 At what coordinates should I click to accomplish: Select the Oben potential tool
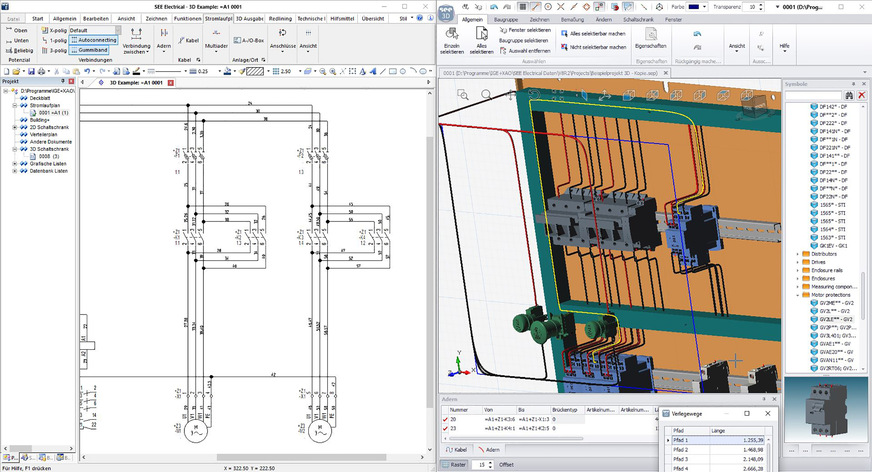[17, 30]
